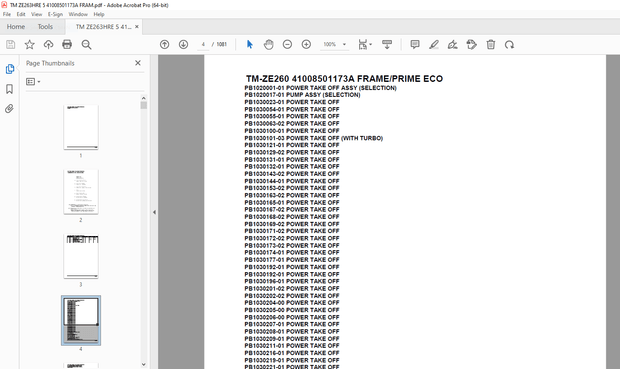Zoom in with plus icon
The width and height of the screenshot is (620, 369).
click(306, 45)
